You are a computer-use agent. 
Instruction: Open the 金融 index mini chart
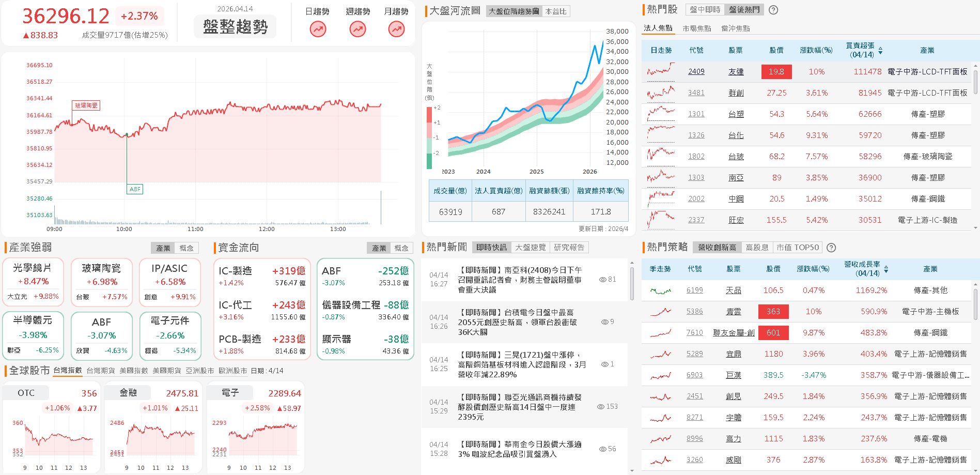point(153,428)
